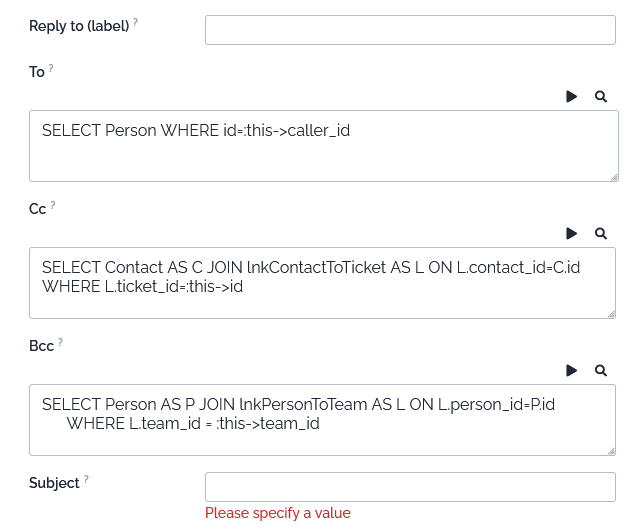Click the magnifier icon above the Cc query
This screenshot has width=636, height=530.
601,234
